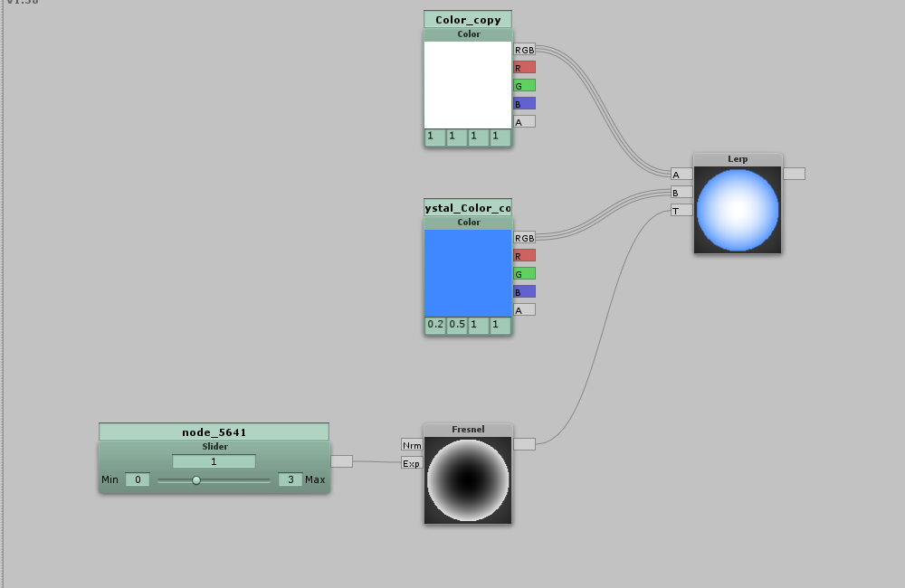This screenshot has width=905, height=588.
Task: Edit the 0.2 red value field
Action: pyautogui.click(x=435, y=325)
